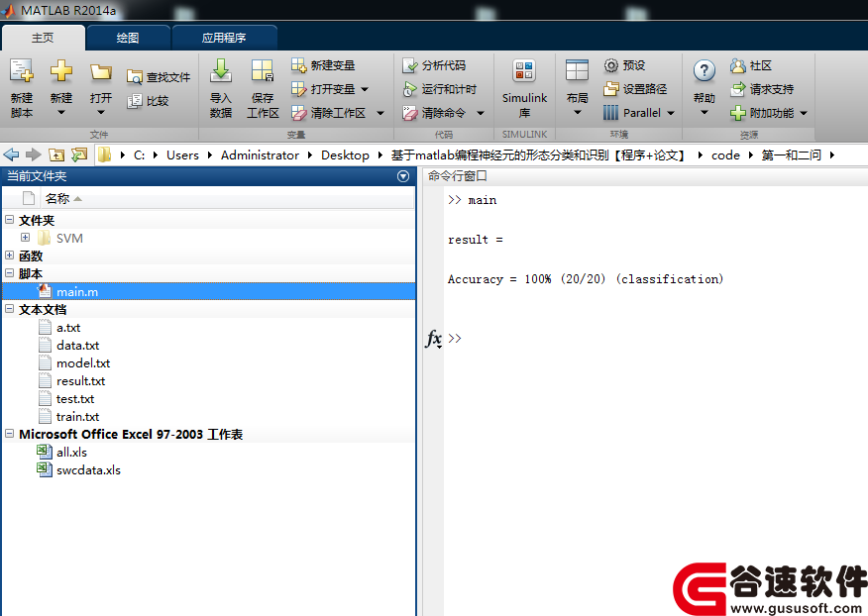Click the Parallel icon
The height and width of the screenshot is (616, 868).
coord(610,113)
